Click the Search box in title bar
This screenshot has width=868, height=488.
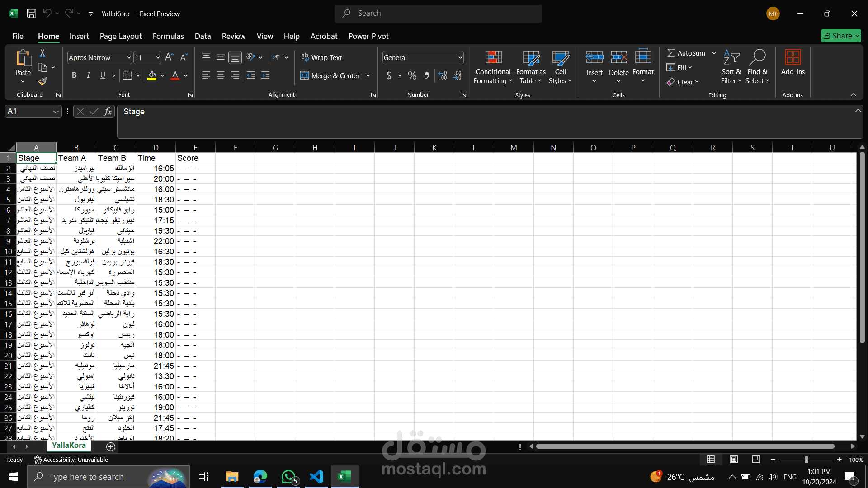(439, 14)
